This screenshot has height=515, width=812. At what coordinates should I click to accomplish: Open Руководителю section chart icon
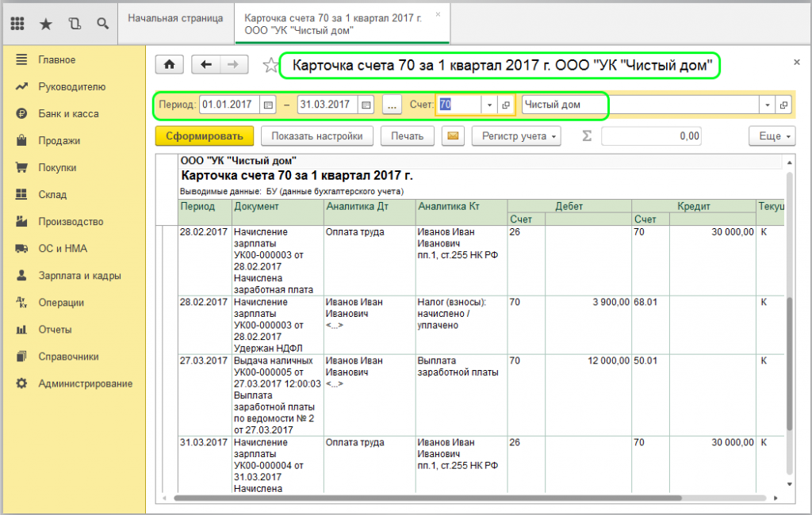(x=21, y=86)
